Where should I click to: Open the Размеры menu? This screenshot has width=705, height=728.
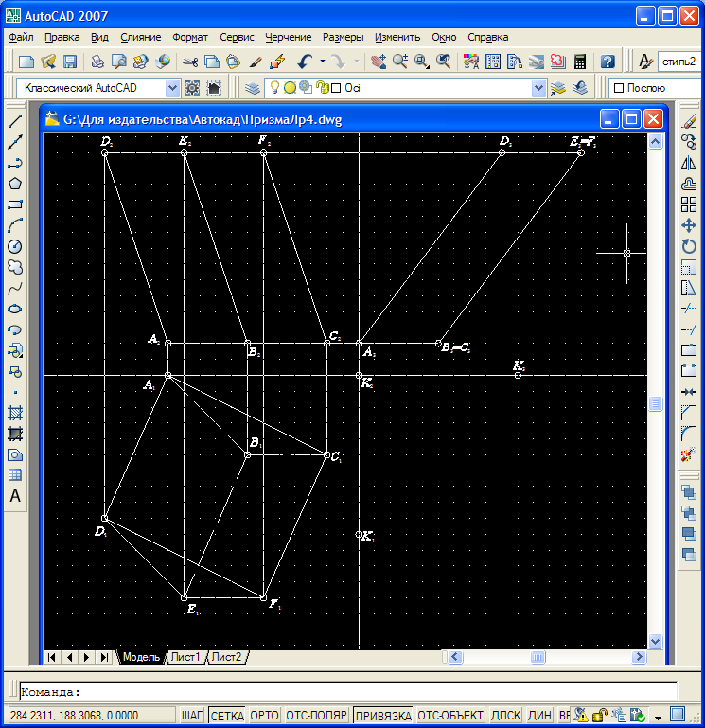343,37
